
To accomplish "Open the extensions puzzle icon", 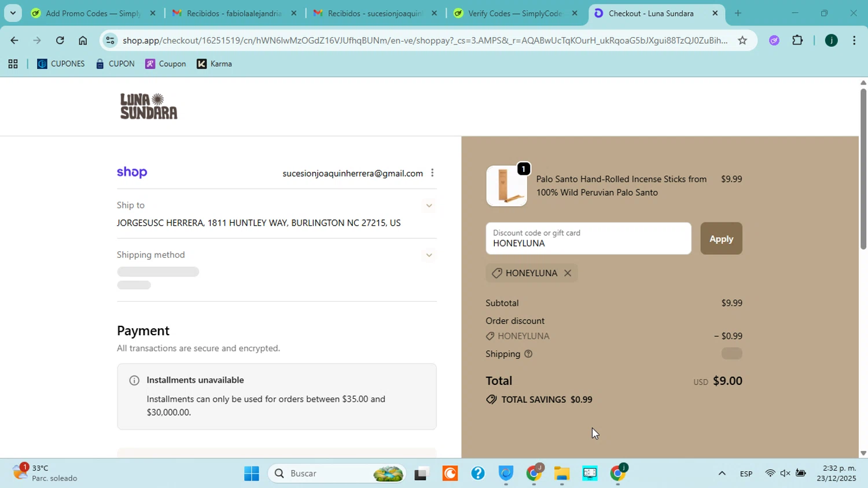I will pyautogui.click(x=797, y=41).
